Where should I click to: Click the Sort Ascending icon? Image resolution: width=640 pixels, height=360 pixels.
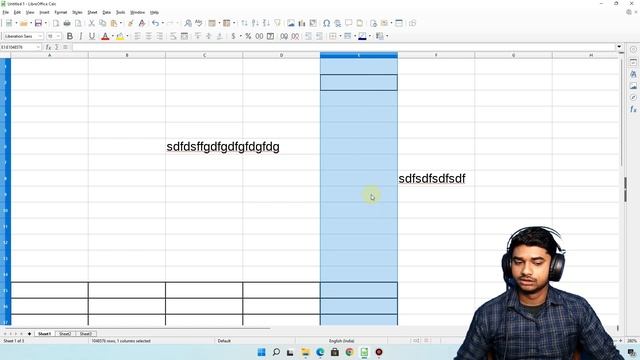(x=255, y=23)
